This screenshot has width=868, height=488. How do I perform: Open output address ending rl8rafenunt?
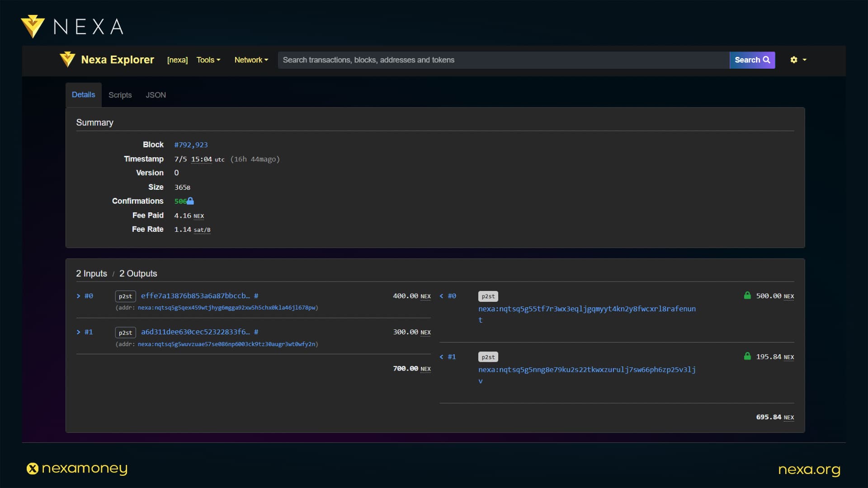point(587,314)
